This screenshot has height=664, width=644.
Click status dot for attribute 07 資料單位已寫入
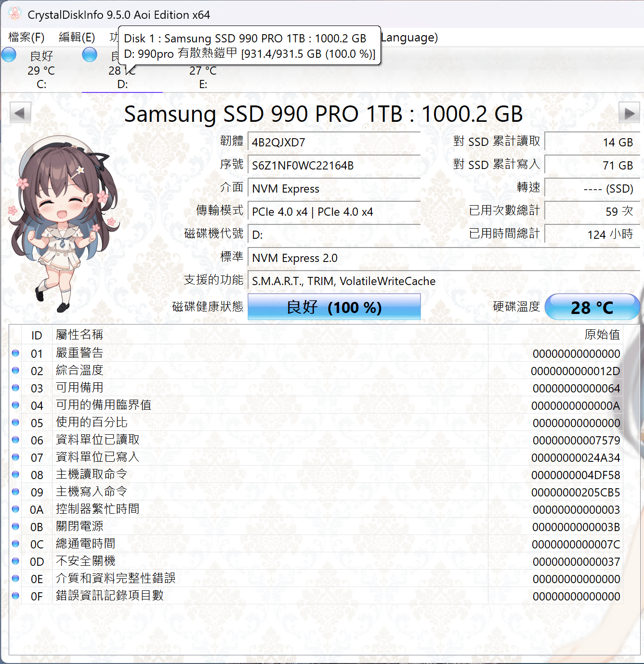15,457
